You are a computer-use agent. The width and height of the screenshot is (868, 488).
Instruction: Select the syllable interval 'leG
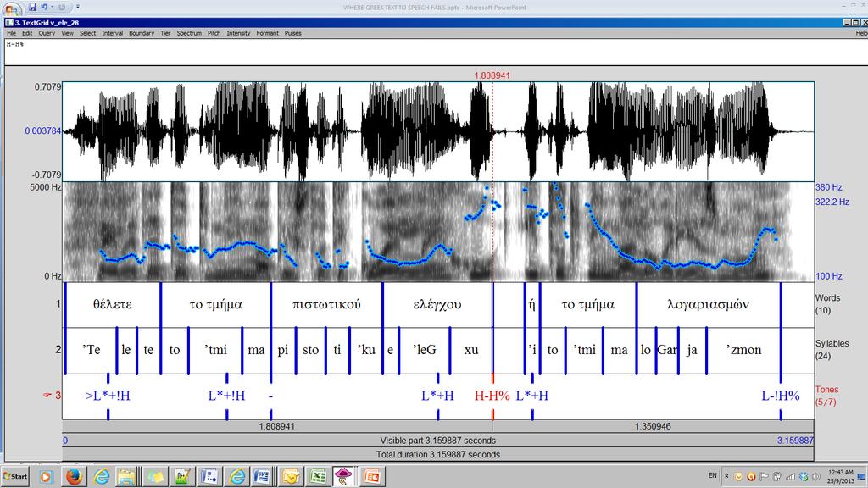[x=425, y=350]
